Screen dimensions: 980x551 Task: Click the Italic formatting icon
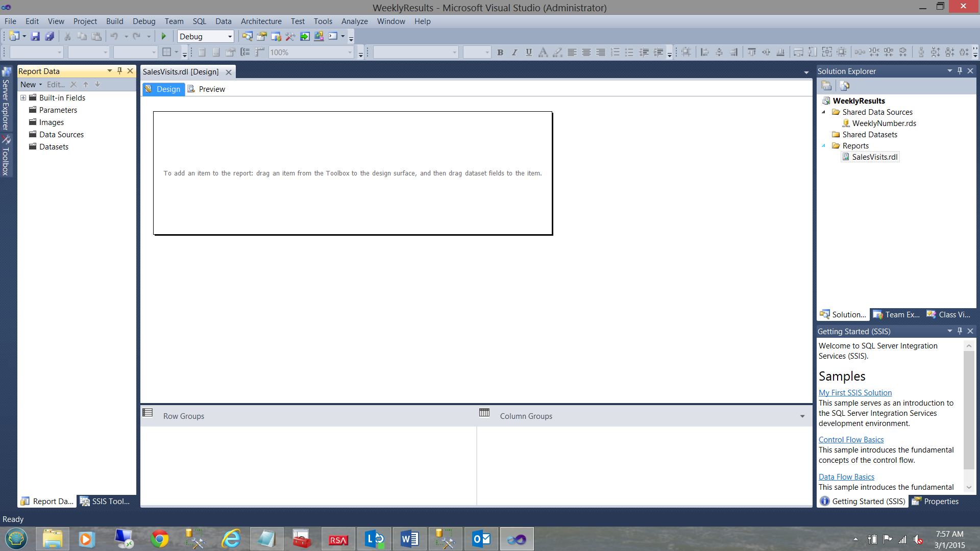[x=514, y=52]
